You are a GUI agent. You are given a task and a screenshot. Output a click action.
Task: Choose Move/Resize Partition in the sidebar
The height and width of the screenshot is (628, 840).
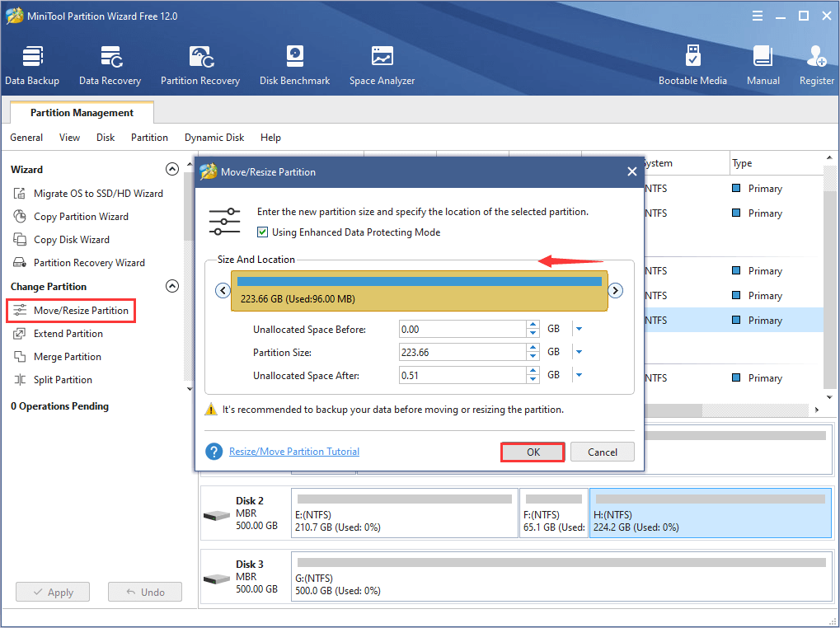click(x=71, y=311)
